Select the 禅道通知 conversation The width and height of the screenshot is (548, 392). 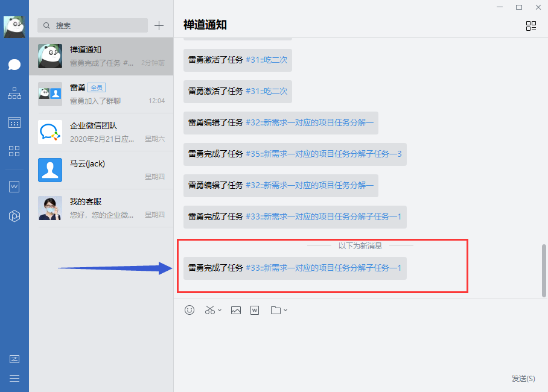(x=101, y=56)
